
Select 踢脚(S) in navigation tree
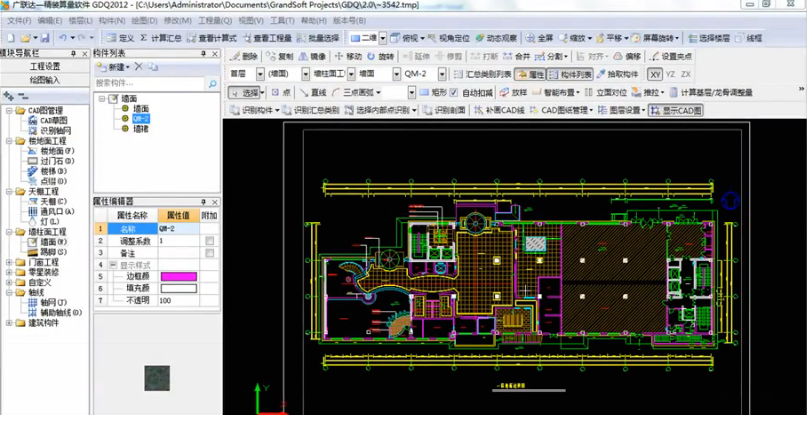54,252
